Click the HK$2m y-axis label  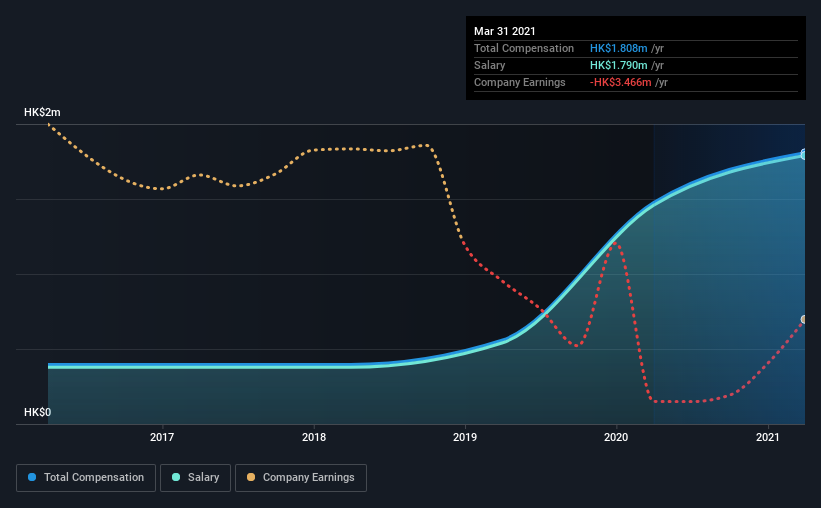(42, 112)
